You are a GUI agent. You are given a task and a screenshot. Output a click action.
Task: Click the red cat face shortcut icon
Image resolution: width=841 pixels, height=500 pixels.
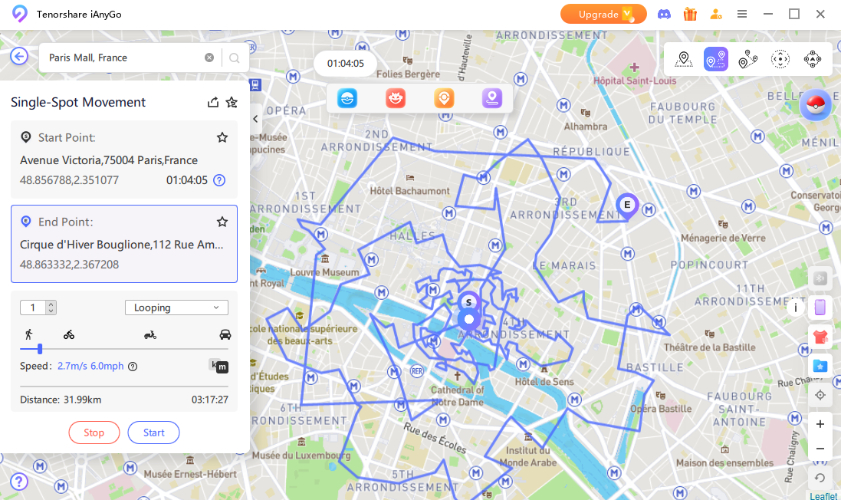pyautogui.click(x=395, y=98)
